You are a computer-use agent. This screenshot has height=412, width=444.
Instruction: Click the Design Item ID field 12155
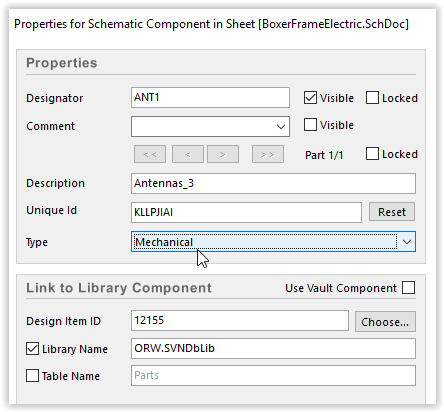tap(240, 321)
